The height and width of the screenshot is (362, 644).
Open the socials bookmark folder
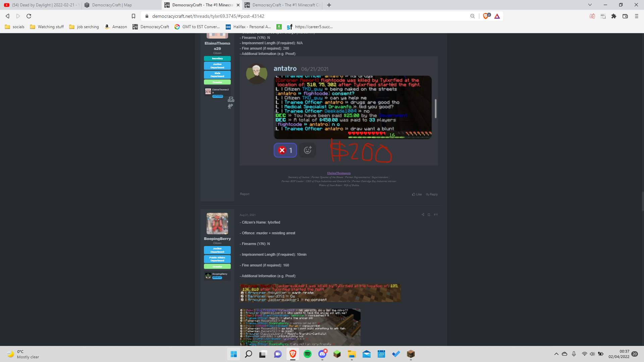[x=15, y=27]
